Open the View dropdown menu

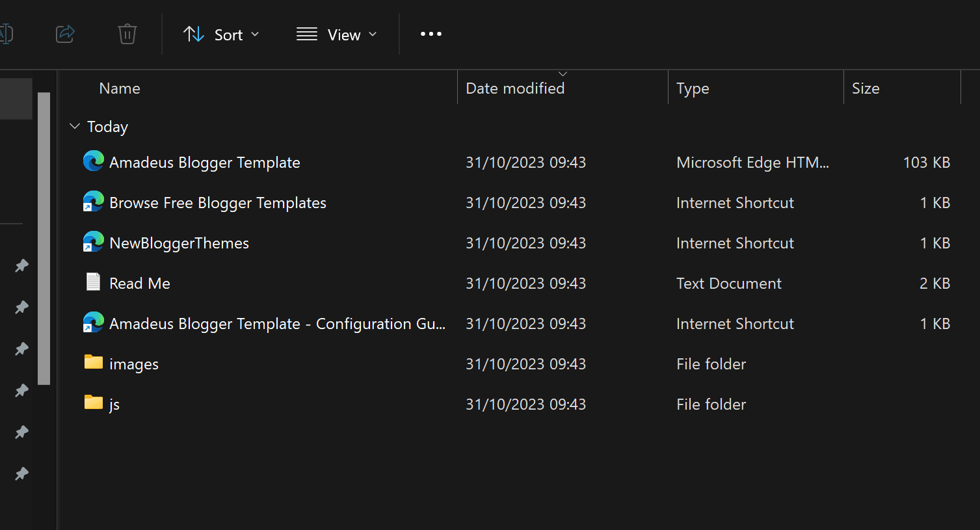click(336, 34)
